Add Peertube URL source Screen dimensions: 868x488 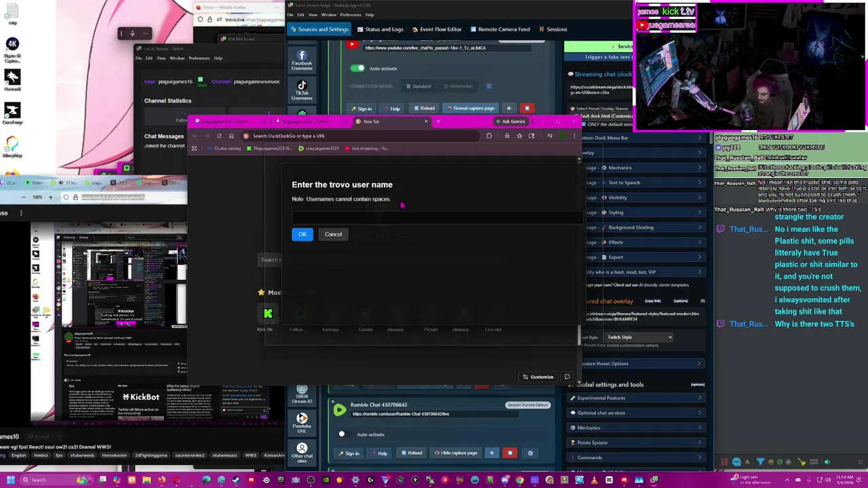(x=302, y=424)
